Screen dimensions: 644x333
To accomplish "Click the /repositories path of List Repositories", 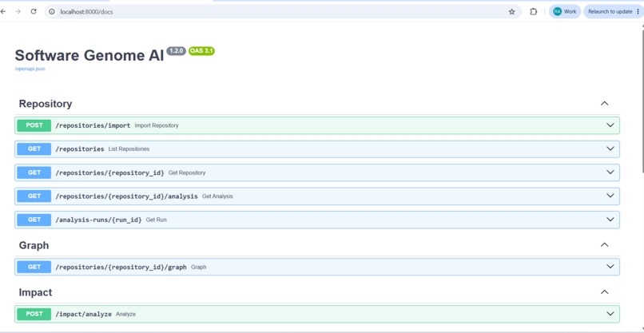I will pos(80,149).
